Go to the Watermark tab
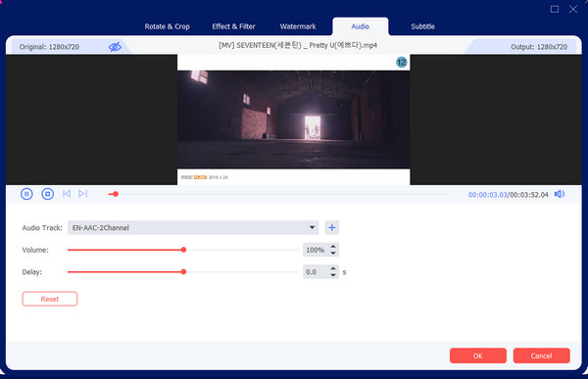Screen dimensions: 588x379 (298, 26)
